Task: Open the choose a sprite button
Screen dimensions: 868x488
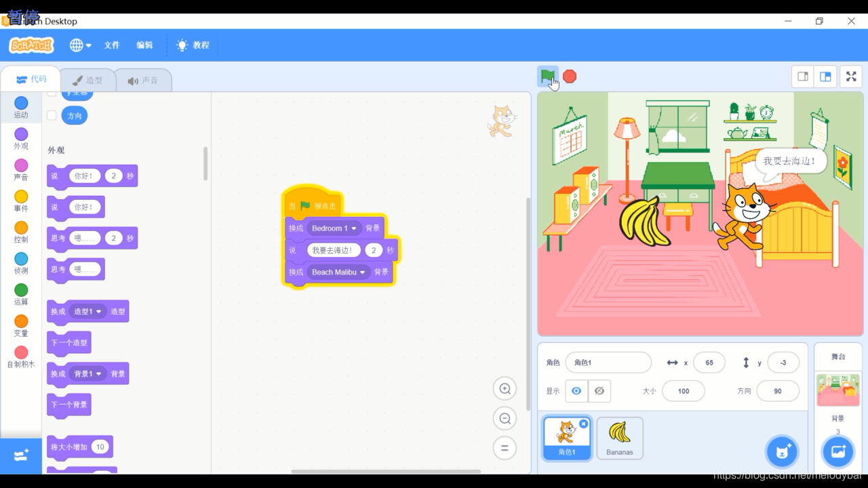Action: tap(782, 451)
